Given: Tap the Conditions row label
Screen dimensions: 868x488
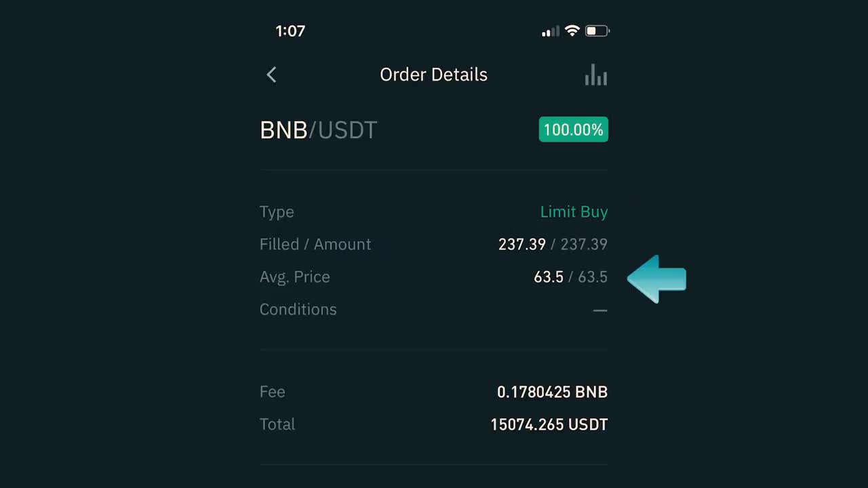Looking at the screenshot, I should click(x=298, y=309).
